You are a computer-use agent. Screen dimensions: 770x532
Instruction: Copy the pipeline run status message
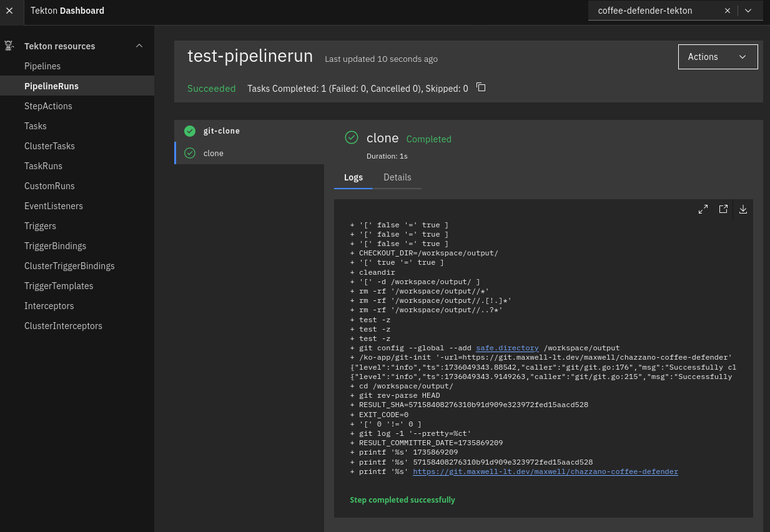(481, 87)
